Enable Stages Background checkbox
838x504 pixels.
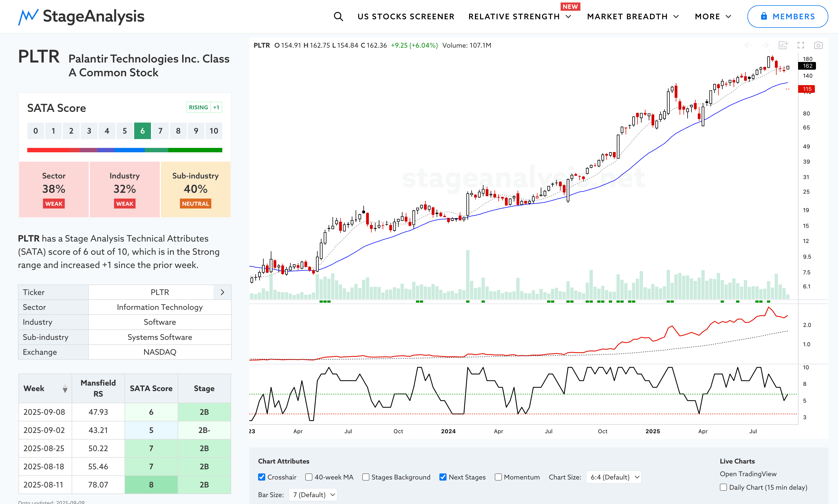pos(366,477)
